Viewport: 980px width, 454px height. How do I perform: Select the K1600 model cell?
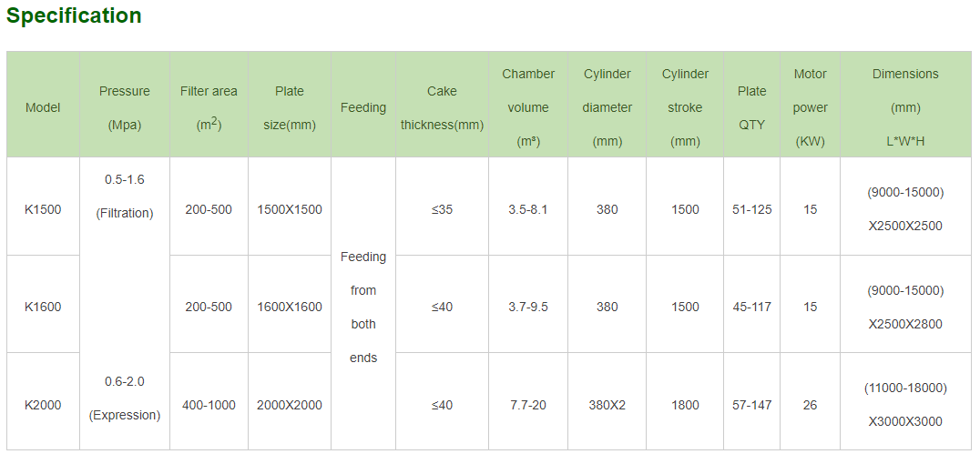click(43, 307)
